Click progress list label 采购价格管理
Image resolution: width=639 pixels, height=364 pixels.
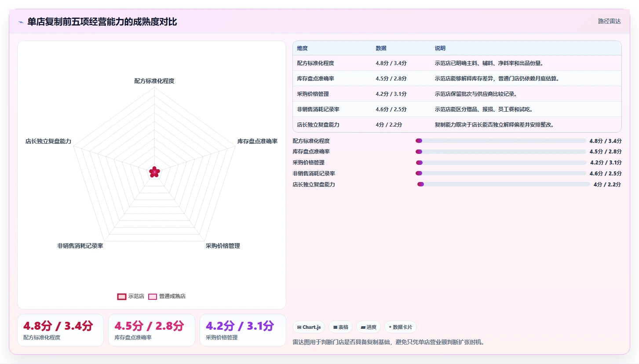coord(308,163)
